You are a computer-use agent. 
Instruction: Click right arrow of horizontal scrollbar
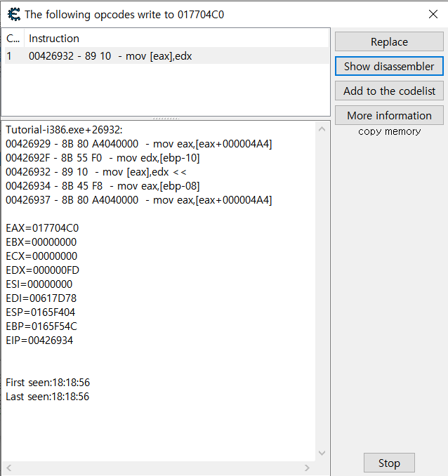point(307,468)
